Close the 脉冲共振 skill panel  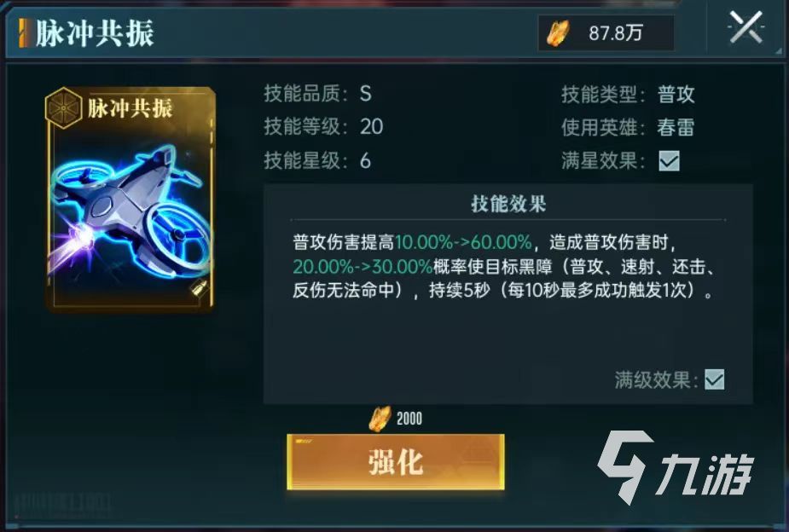coord(745,27)
